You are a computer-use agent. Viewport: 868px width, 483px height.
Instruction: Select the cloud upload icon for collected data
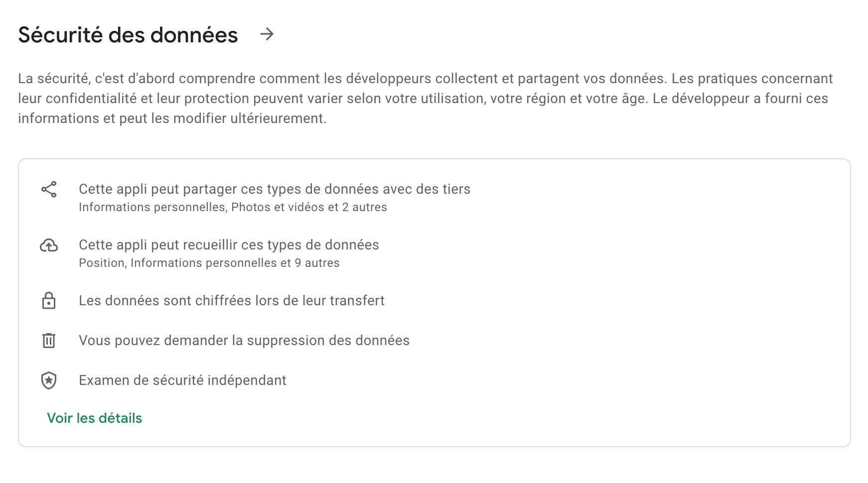48,246
